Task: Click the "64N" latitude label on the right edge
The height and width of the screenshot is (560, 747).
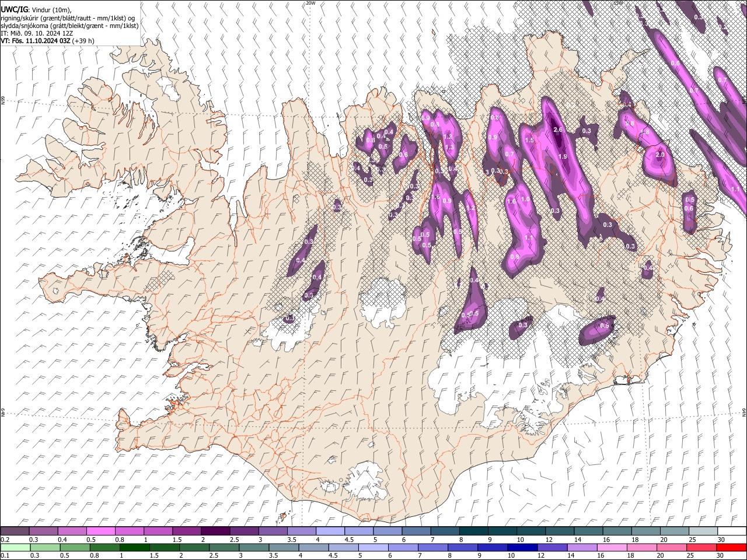Action: click(x=744, y=412)
